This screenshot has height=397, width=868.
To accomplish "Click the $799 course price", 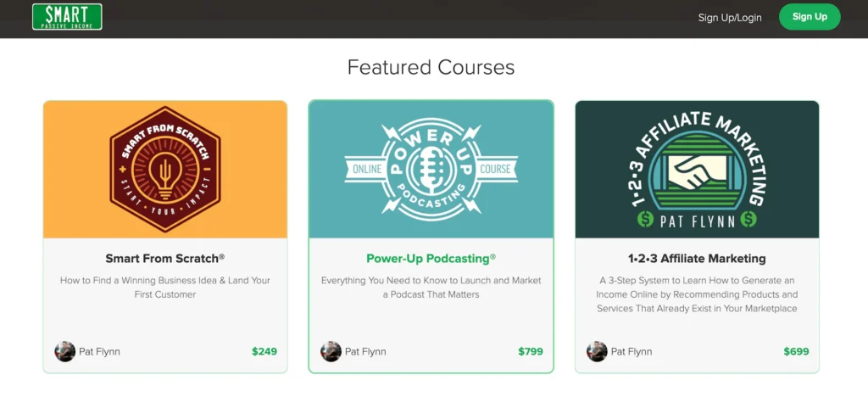I will (531, 351).
